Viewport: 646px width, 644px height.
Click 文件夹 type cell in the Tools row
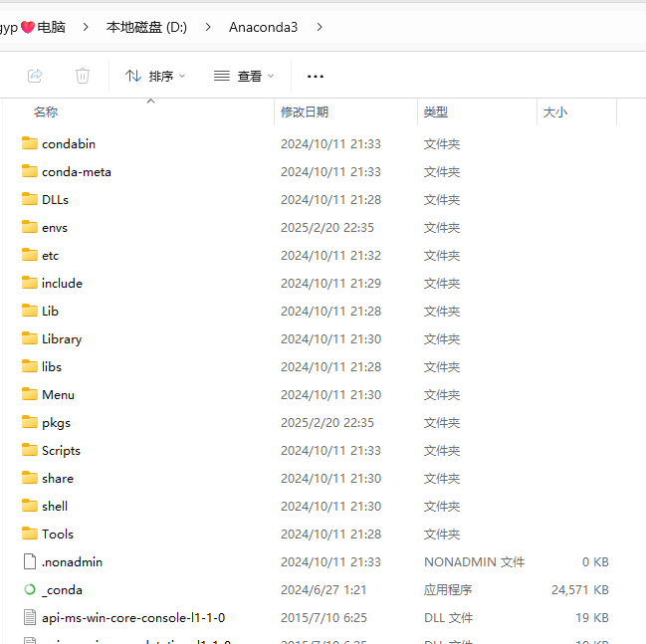point(442,534)
